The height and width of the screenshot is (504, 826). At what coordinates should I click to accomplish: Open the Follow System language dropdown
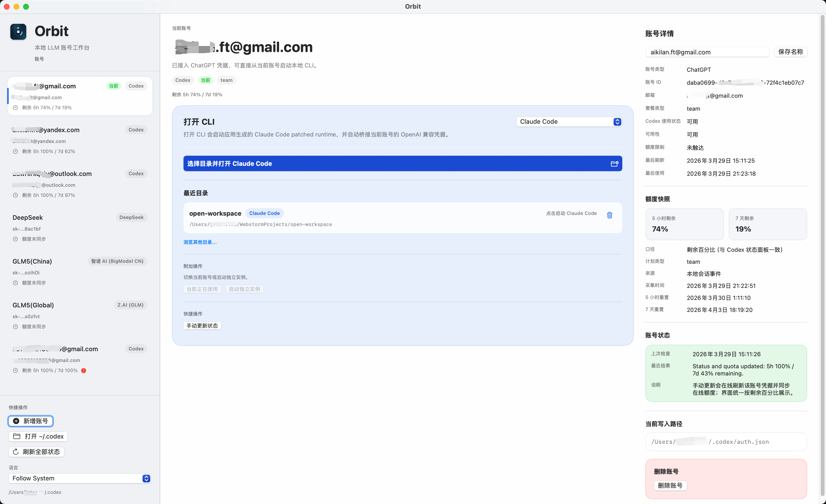click(x=80, y=478)
